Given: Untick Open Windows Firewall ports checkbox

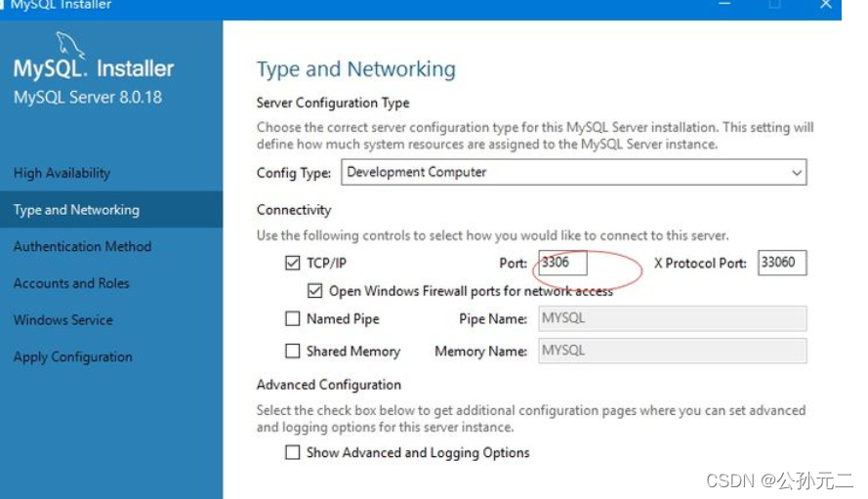Looking at the screenshot, I should tap(314, 291).
